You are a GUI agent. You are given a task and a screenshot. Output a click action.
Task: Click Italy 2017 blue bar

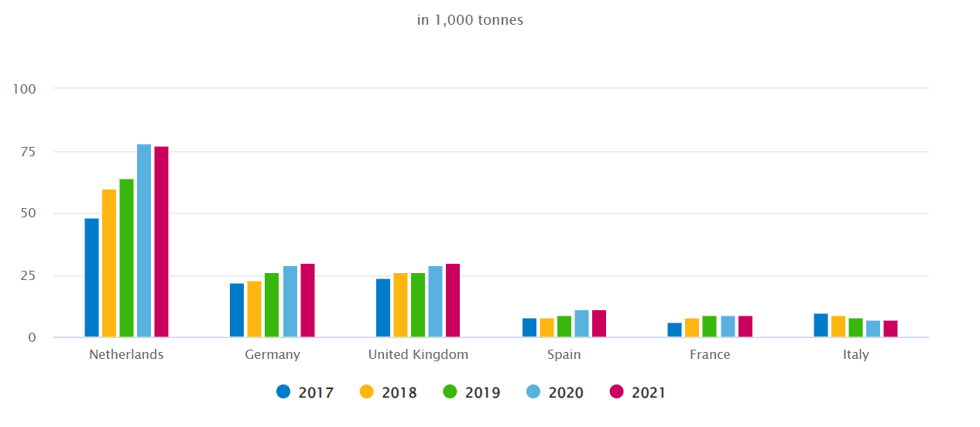[x=821, y=326]
